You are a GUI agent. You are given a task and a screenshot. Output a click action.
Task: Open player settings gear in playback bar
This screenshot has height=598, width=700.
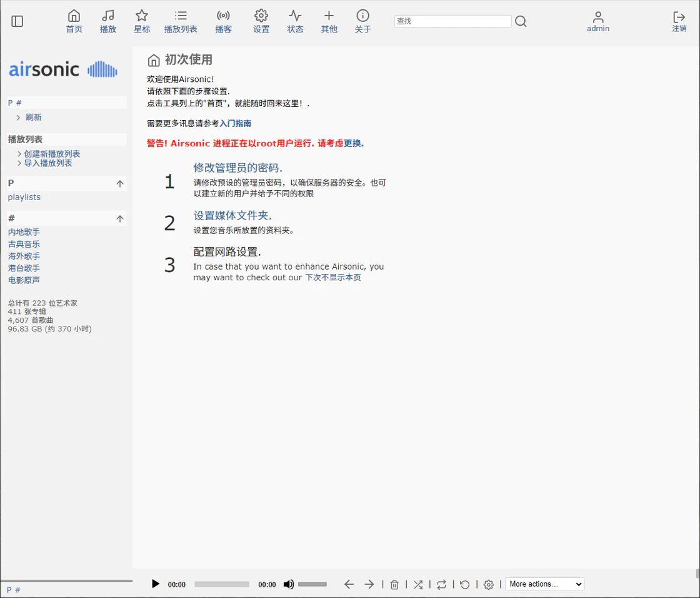pos(488,584)
